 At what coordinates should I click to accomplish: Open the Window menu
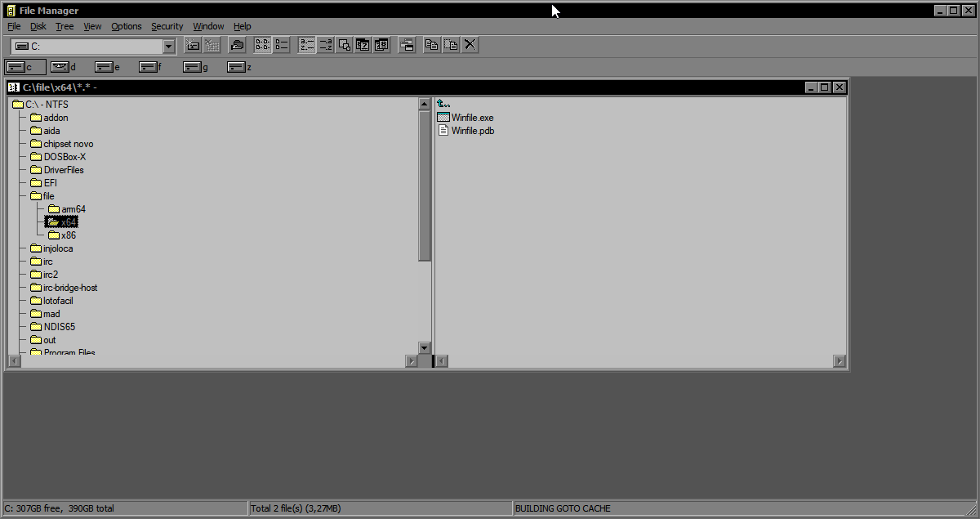click(208, 26)
